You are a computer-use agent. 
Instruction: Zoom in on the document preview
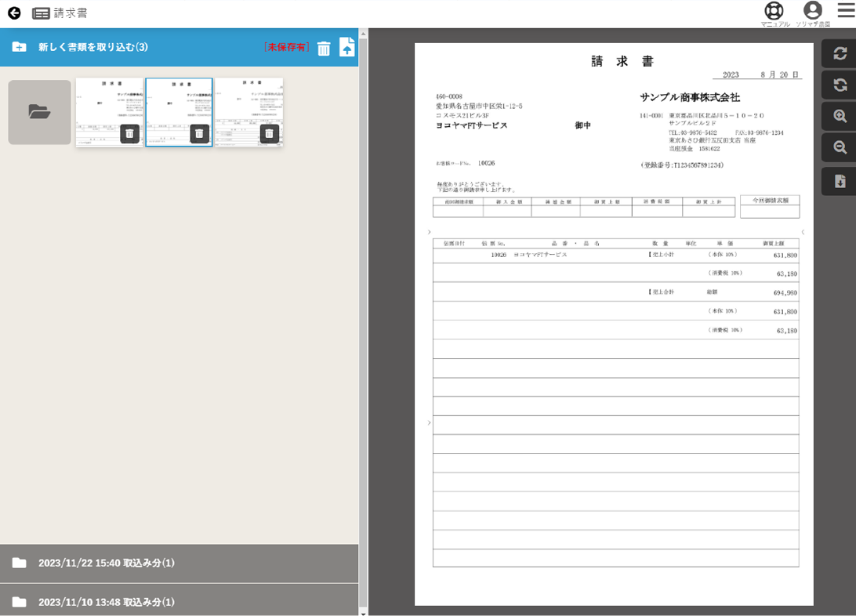point(840,116)
